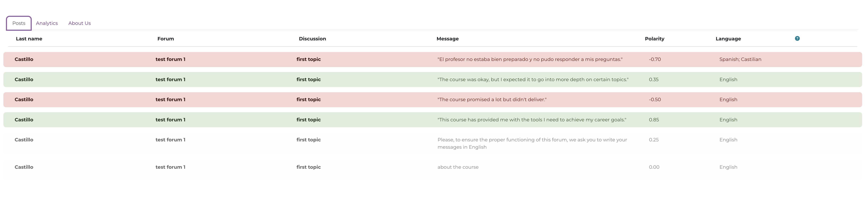
Task: Click the help question mark icon
Action: click(797, 38)
